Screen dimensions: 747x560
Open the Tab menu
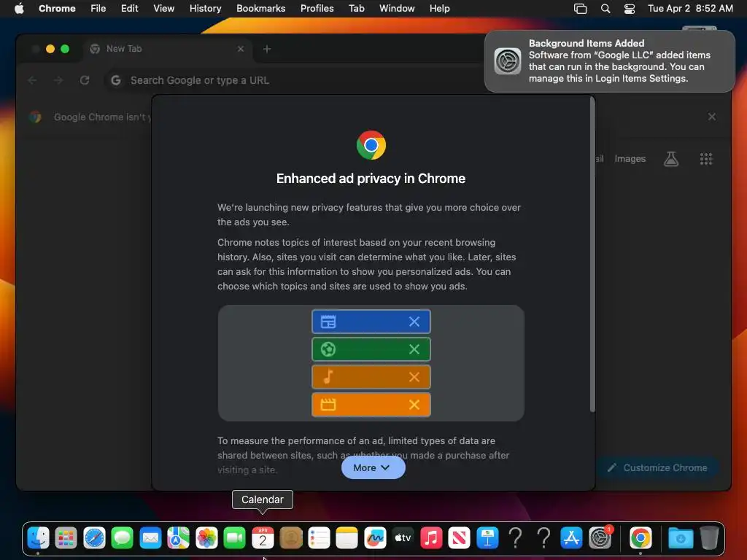(356, 8)
